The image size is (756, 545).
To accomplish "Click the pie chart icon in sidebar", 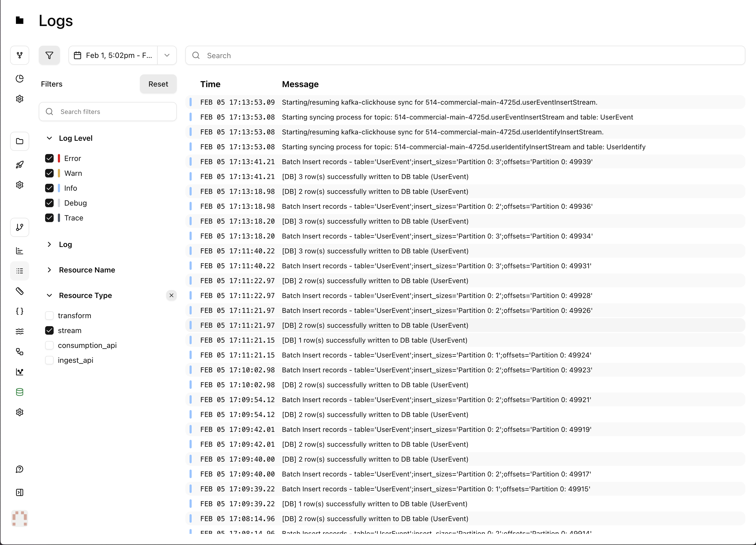I will pos(20,79).
